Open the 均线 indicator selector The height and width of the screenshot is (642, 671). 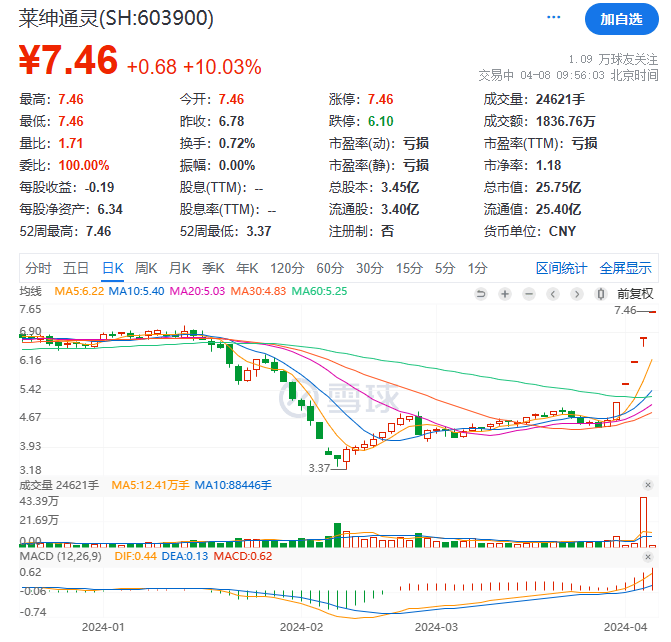click(32, 291)
